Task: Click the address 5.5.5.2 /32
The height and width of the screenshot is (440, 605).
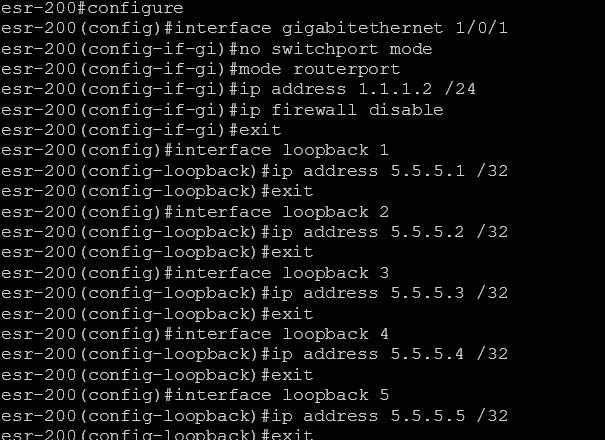Action: click(449, 232)
